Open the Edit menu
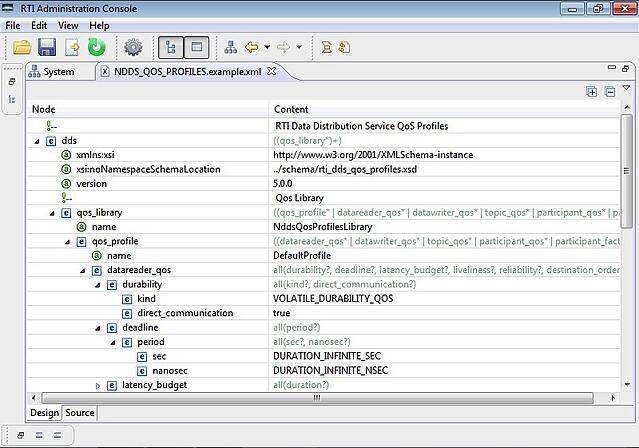 39,26
